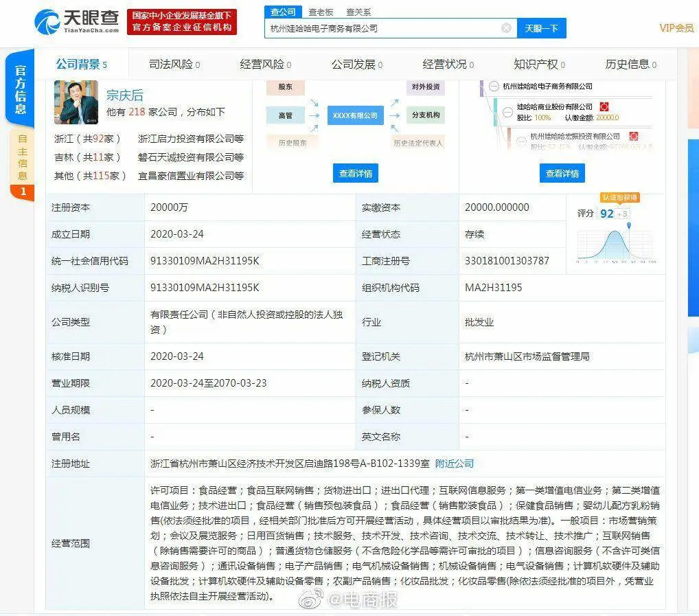This screenshot has width=699, height=616.
Task: Click the 批发业 industry value
Action: pos(479,322)
